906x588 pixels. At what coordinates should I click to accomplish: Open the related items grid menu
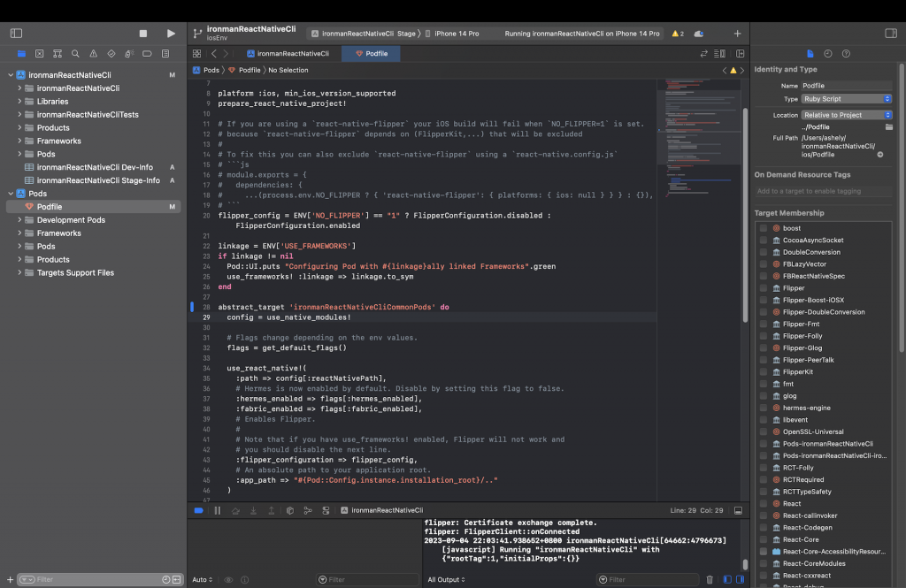[196, 54]
